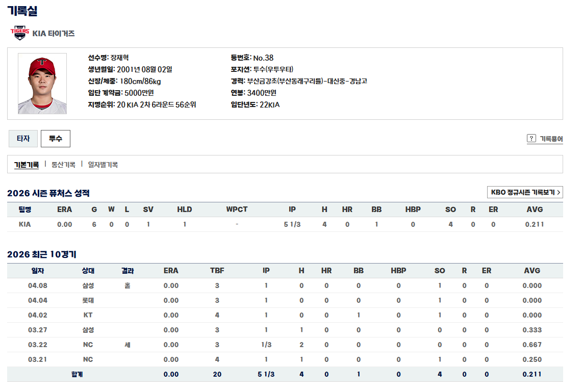Screen dimensions: 583x392
Task: Click the KIA 타이거즈 team name
Action: coord(54,34)
